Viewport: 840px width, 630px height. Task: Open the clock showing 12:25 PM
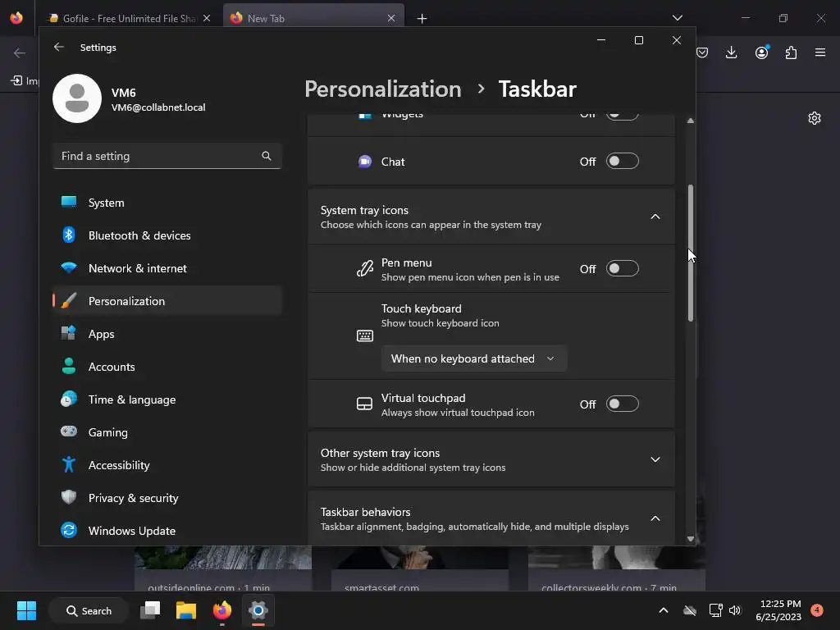pos(779,610)
